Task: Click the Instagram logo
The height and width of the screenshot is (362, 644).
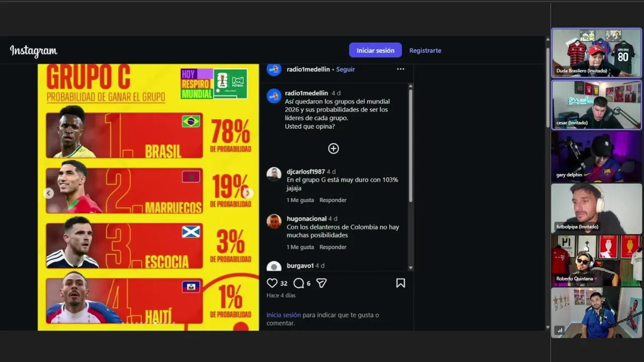Action: pyautogui.click(x=34, y=51)
